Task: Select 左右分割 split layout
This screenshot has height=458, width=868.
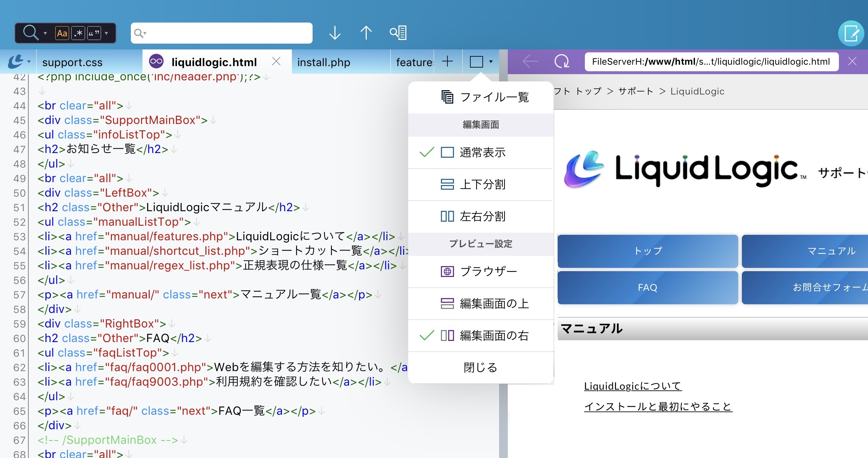Action: click(481, 216)
